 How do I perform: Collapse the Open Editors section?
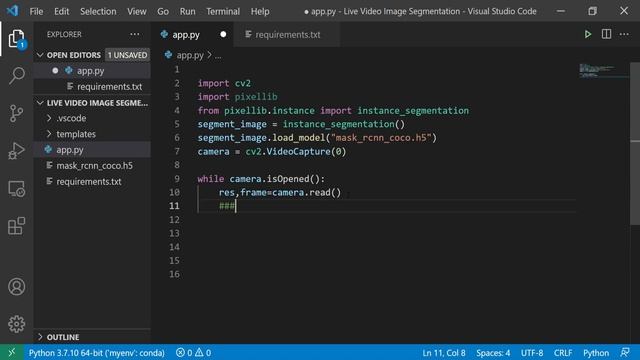click(x=40, y=55)
